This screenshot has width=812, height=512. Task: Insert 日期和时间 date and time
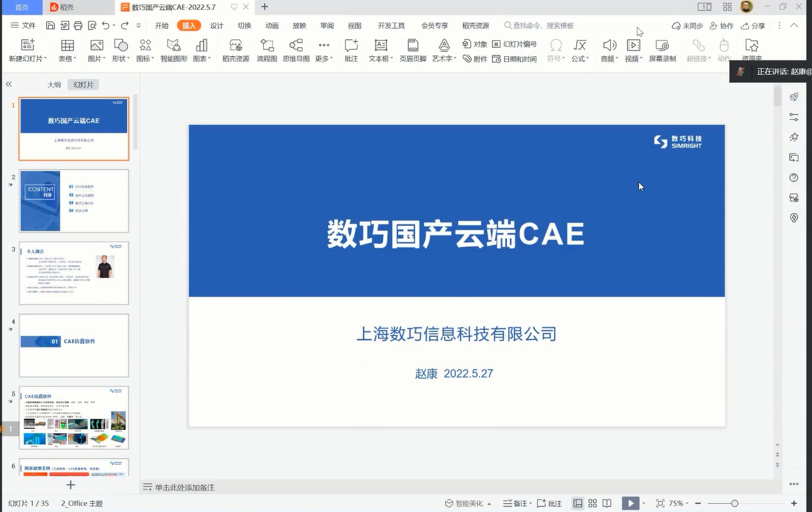pyautogui.click(x=514, y=59)
